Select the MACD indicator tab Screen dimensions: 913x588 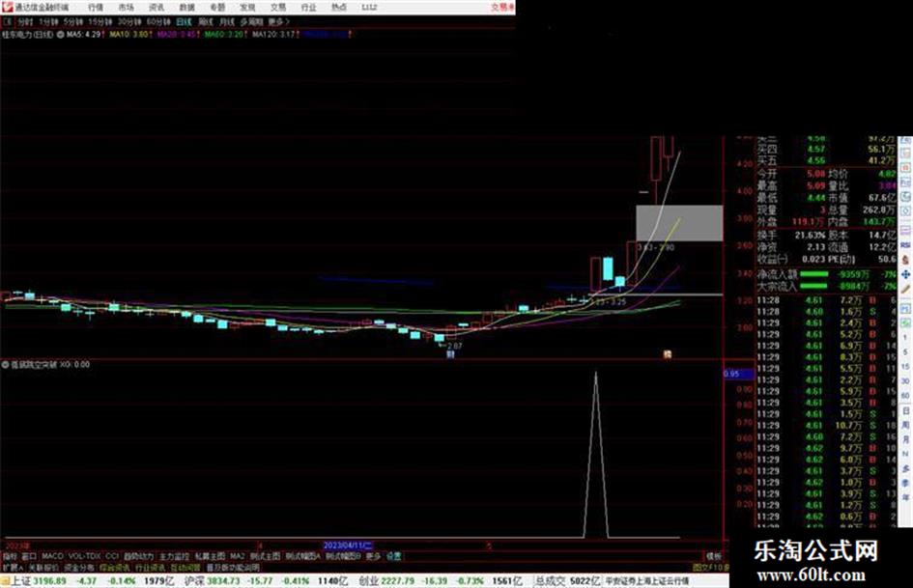pyautogui.click(x=52, y=556)
